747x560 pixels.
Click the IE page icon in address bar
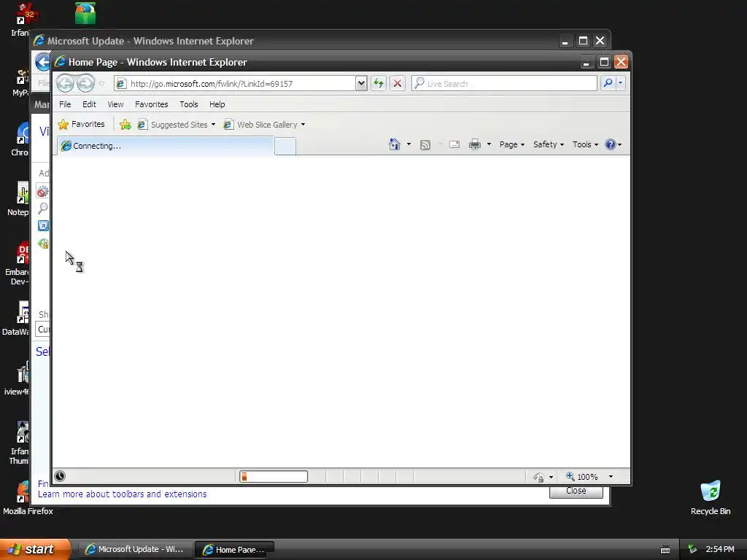click(121, 84)
